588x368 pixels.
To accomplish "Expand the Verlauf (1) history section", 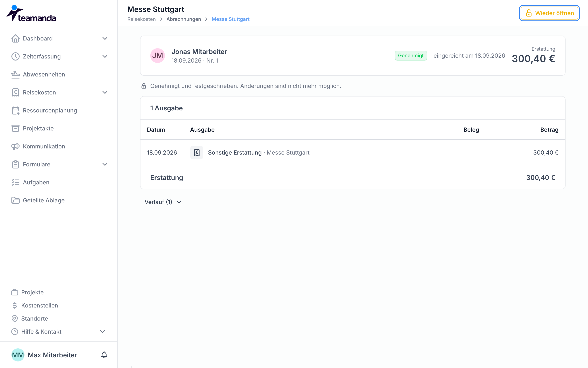I will coord(163,202).
